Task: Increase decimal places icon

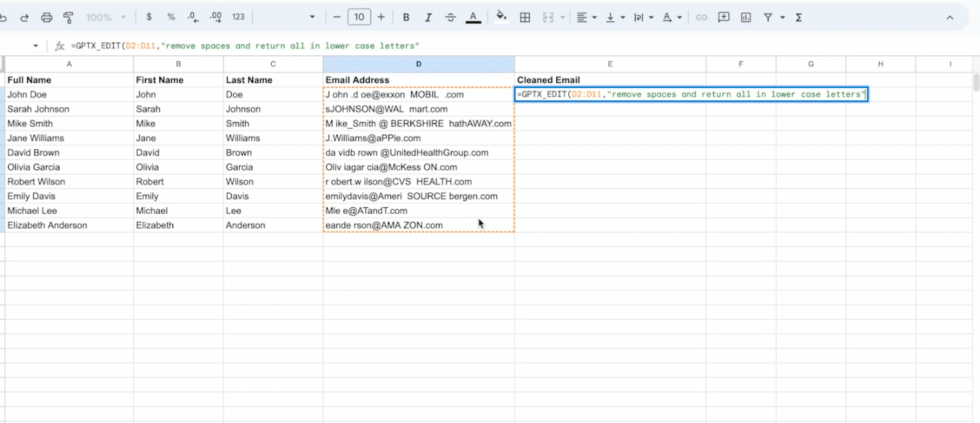Action: (x=215, y=18)
